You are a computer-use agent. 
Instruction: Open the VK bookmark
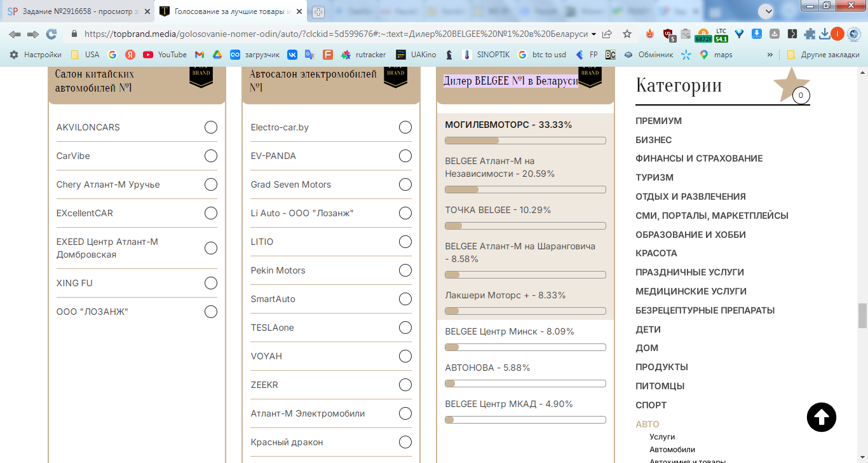(292, 55)
